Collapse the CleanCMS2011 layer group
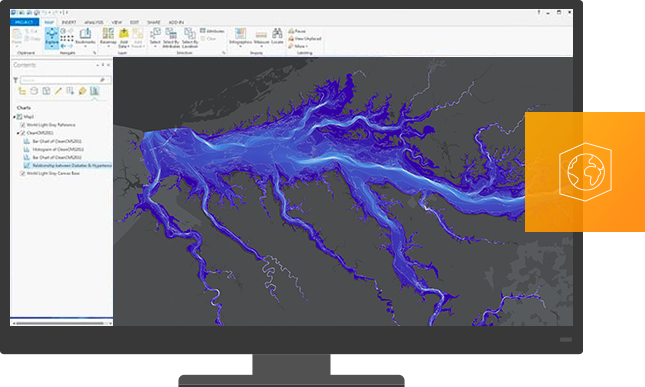645x387 pixels. click(18, 133)
